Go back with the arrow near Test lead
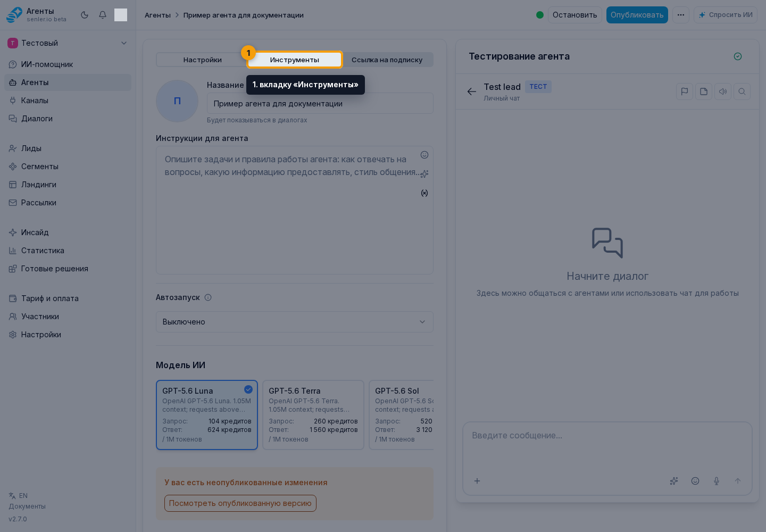The image size is (766, 532). click(x=472, y=92)
